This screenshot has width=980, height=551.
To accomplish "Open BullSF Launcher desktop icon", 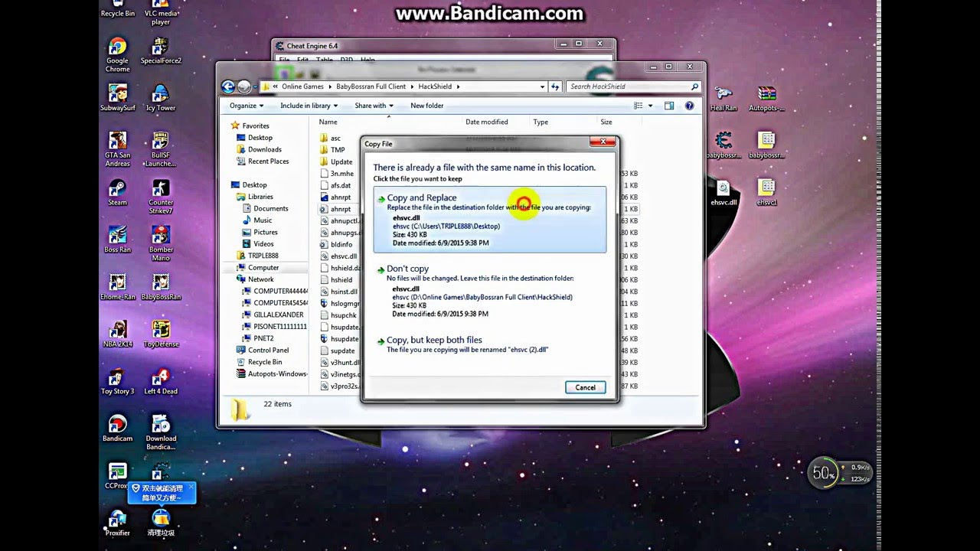I will 161,149.
